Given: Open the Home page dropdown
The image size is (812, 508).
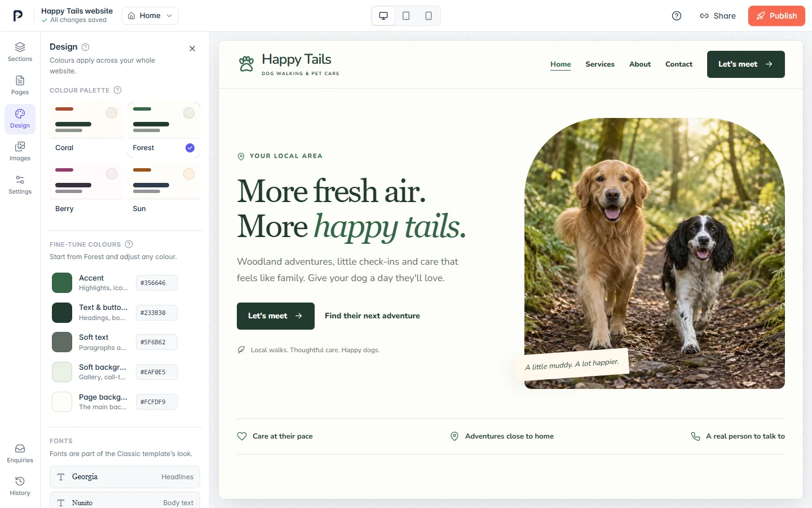Looking at the screenshot, I should 150,16.
